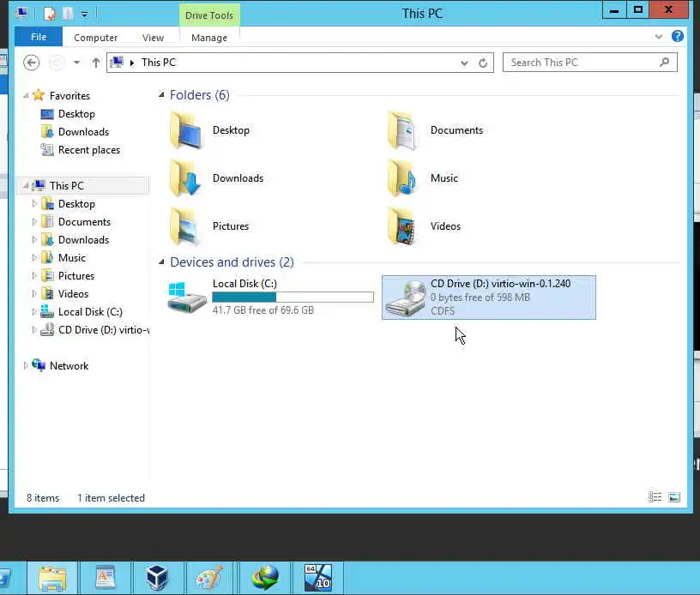Expand the ribbon with the chevron
The image size is (700, 595).
click(659, 37)
